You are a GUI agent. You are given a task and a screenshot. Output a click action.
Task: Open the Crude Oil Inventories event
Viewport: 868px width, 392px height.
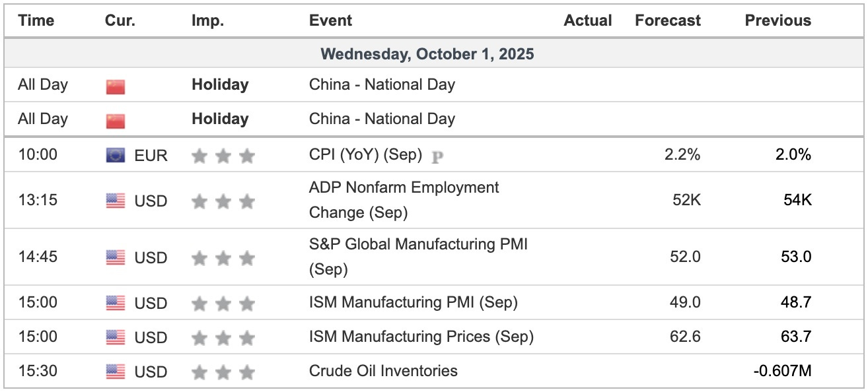[383, 371]
